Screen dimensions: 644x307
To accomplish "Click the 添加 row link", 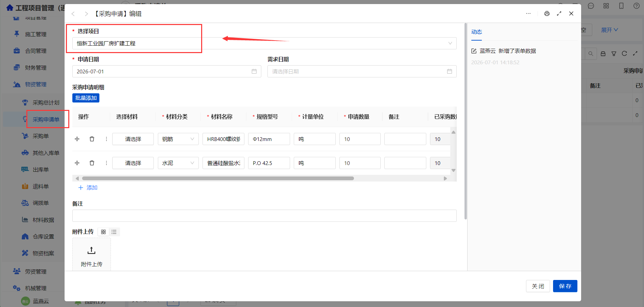I will 88,187.
